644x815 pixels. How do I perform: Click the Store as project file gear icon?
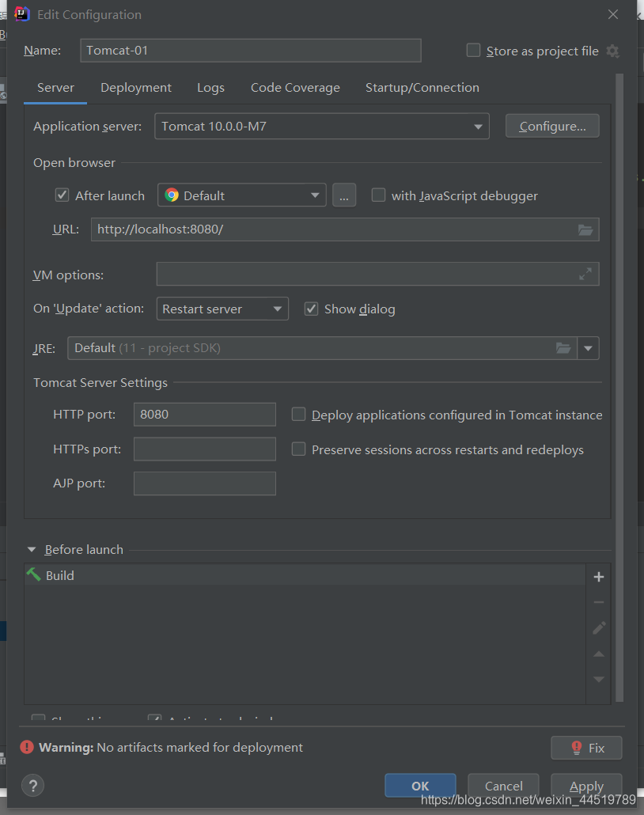coord(613,51)
